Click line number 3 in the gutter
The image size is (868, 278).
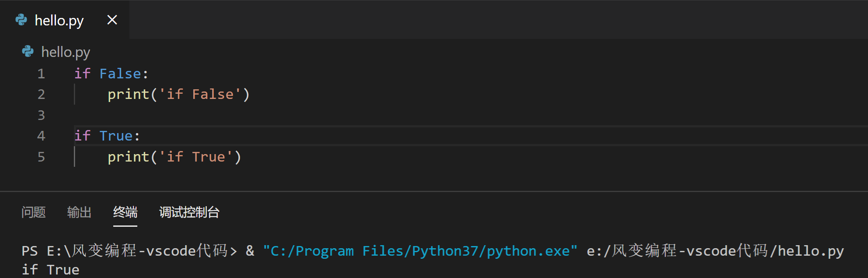pyautogui.click(x=41, y=115)
